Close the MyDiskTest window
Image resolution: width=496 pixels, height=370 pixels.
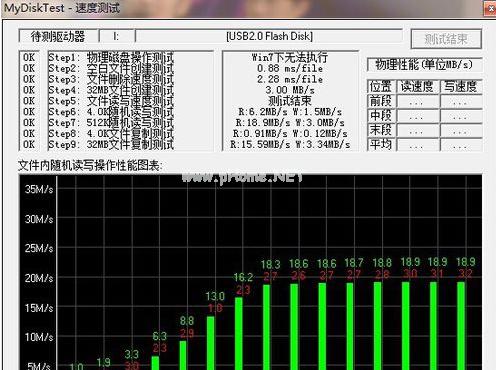(x=490, y=8)
